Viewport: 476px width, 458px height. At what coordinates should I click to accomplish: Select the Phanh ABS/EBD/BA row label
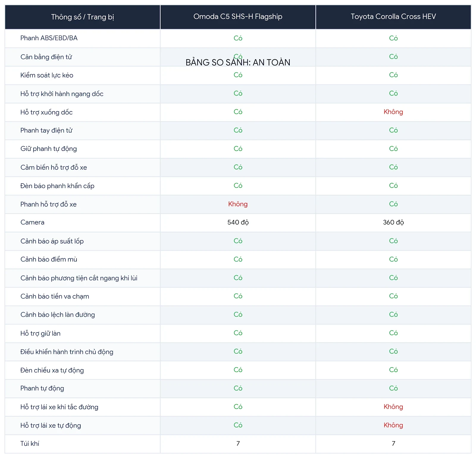point(49,38)
